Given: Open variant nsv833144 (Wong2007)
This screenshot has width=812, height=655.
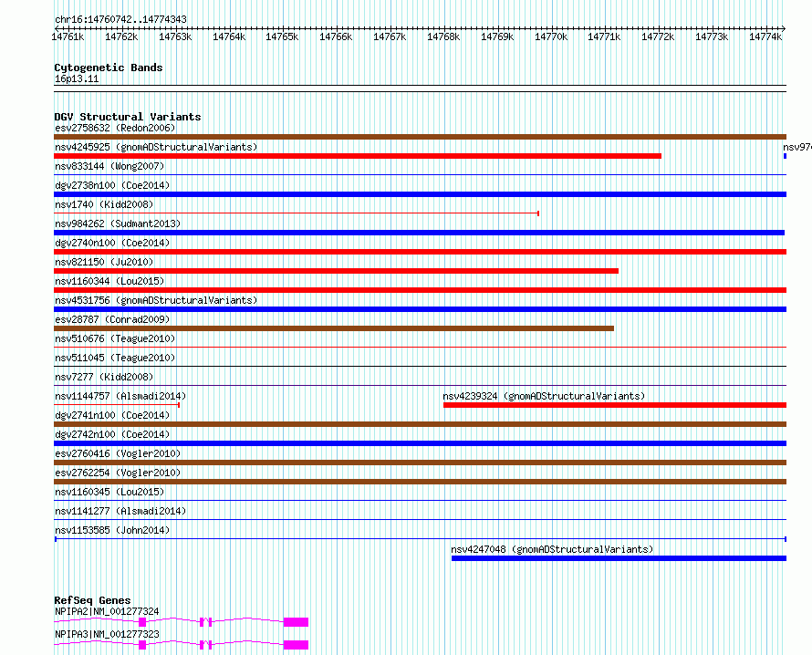Looking at the screenshot, I should tap(109, 166).
